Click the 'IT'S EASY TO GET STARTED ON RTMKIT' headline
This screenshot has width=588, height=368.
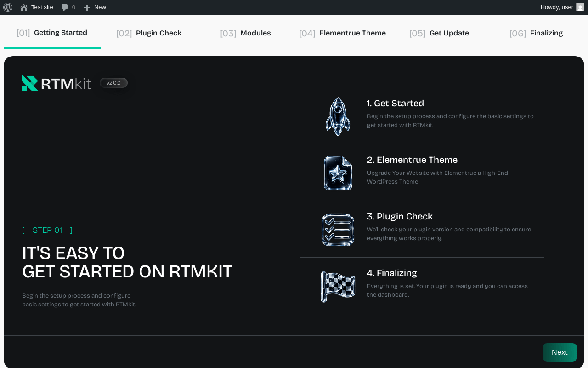127,262
